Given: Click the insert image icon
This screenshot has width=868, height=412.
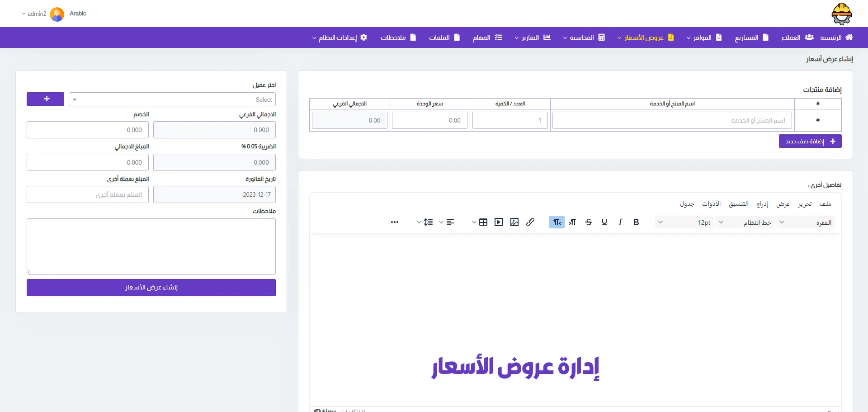Looking at the screenshot, I should coord(514,222).
